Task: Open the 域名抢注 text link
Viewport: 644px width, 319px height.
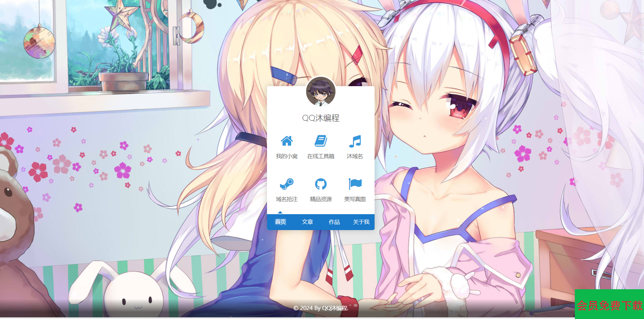Action: click(x=286, y=199)
